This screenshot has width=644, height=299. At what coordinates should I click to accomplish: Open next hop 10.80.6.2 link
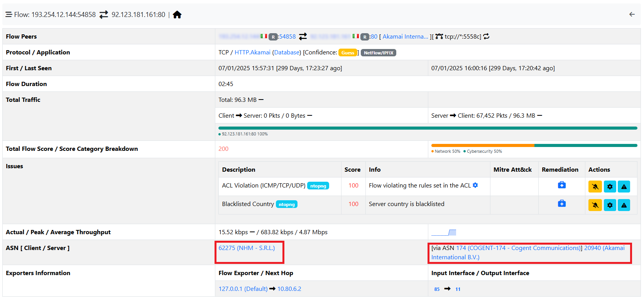click(x=289, y=289)
